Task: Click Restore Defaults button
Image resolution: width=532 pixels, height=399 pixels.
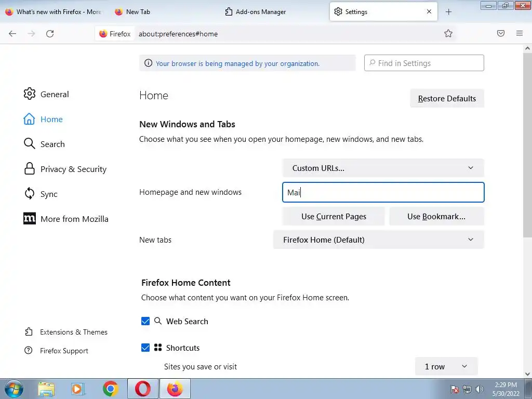Action: [447, 98]
